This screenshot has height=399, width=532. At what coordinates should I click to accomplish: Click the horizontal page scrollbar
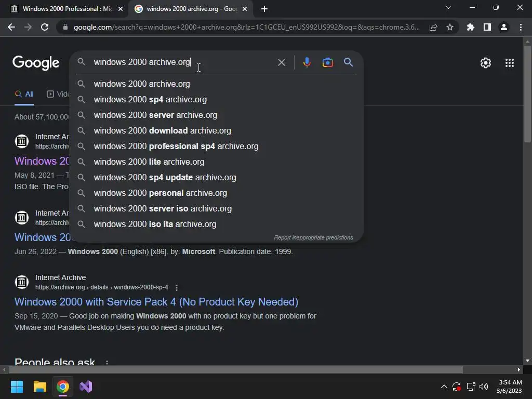[x=236, y=369]
